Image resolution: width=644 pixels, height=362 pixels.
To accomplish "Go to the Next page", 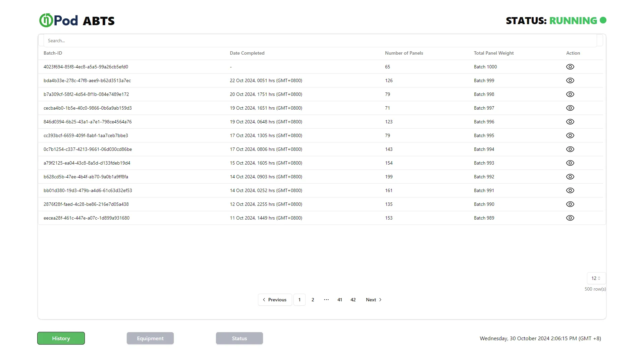I will coord(374,300).
